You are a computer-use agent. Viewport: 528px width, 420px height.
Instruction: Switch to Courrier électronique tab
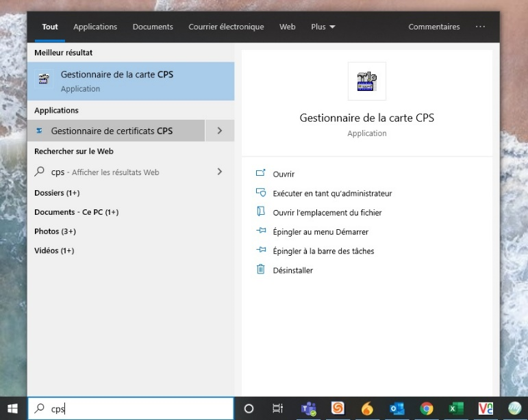(226, 27)
